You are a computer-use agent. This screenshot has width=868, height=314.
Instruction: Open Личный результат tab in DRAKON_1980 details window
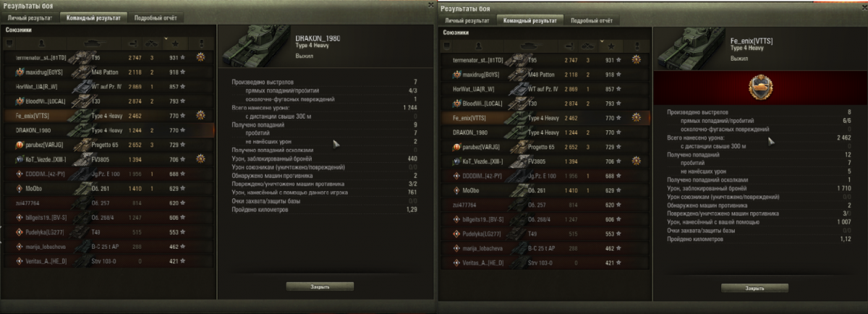point(30,17)
